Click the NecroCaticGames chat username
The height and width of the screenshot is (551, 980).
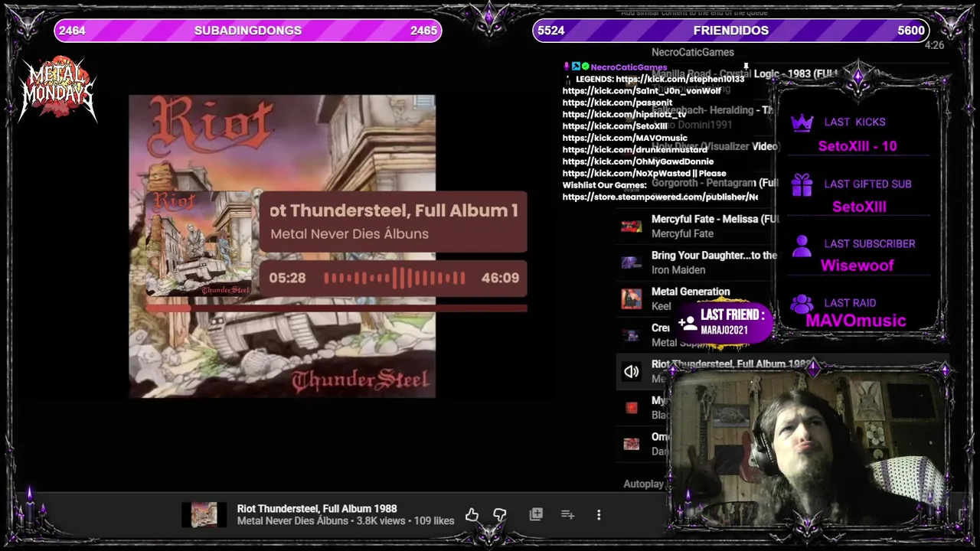coord(629,67)
